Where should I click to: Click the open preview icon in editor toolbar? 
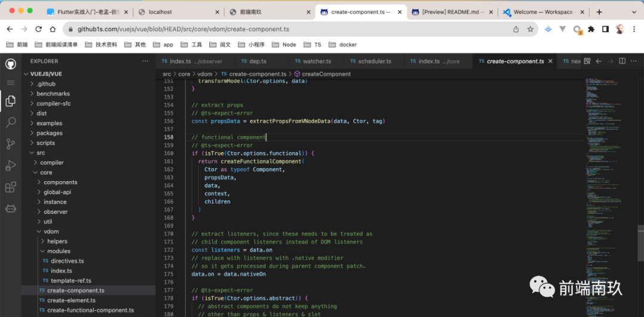[x=587, y=61]
